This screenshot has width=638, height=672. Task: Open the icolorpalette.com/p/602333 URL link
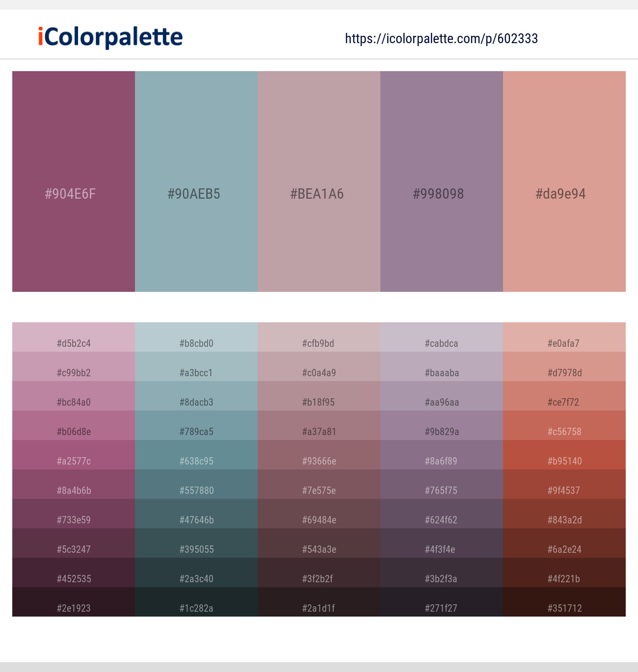click(x=441, y=39)
